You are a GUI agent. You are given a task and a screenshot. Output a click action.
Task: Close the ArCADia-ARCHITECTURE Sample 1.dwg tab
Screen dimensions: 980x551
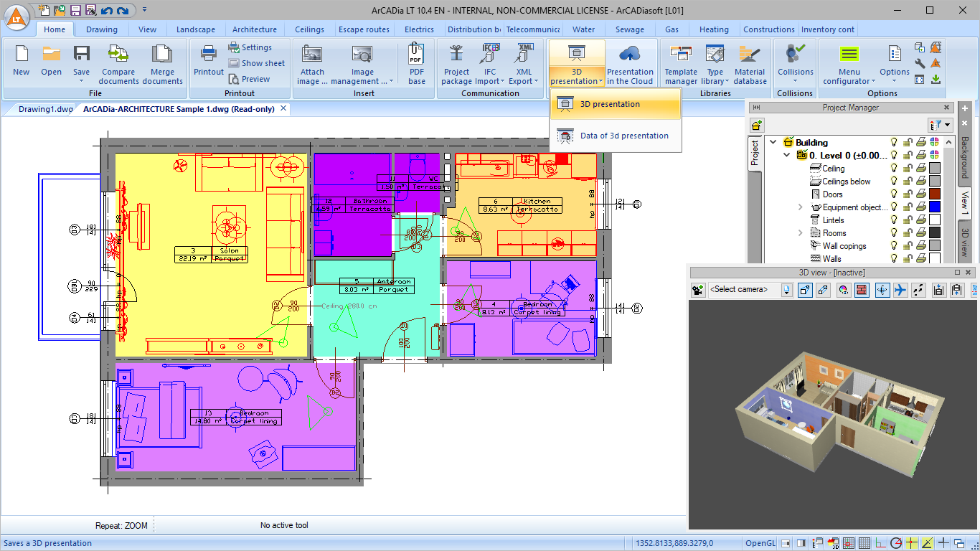point(283,108)
